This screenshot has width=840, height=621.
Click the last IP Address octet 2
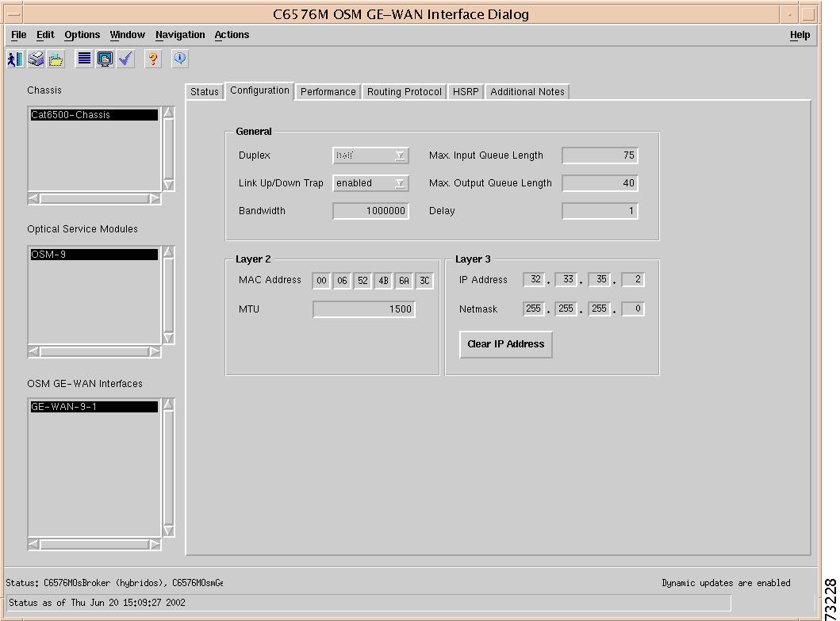[x=633, y=279]
